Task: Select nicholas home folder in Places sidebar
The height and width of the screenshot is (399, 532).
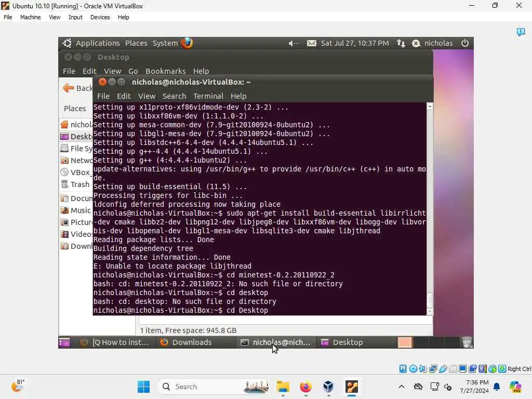Action: click(x=76, y=125)
